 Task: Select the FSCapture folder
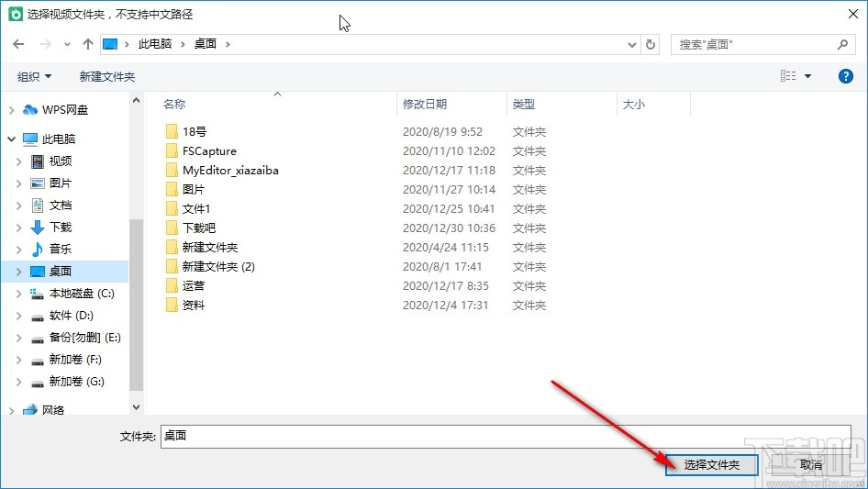click(209, 151)
